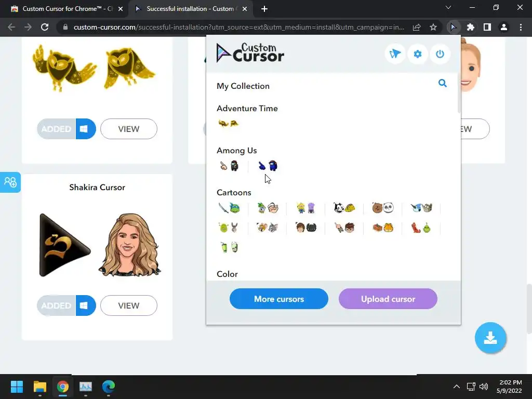The height and width of the screenshot is (399, 532).
Task: Bookmark this page with star icon
Action: pyautogui.click(x=433, y=27)
